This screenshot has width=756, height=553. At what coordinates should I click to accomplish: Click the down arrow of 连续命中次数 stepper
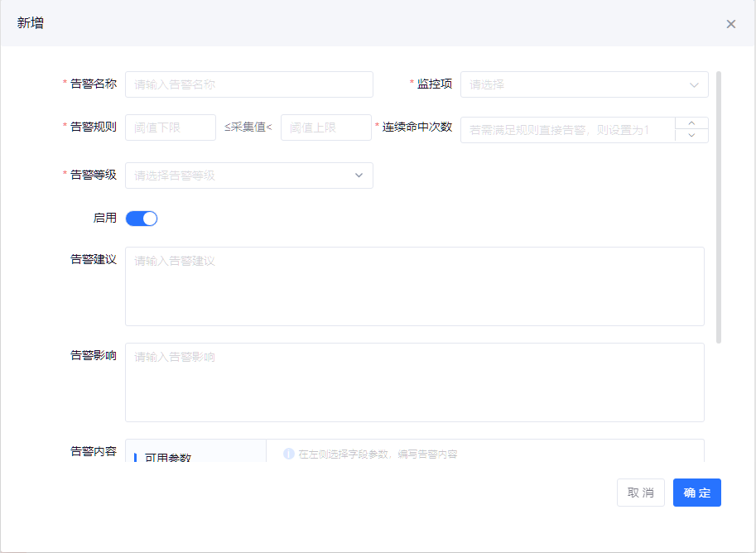(692, 136)
